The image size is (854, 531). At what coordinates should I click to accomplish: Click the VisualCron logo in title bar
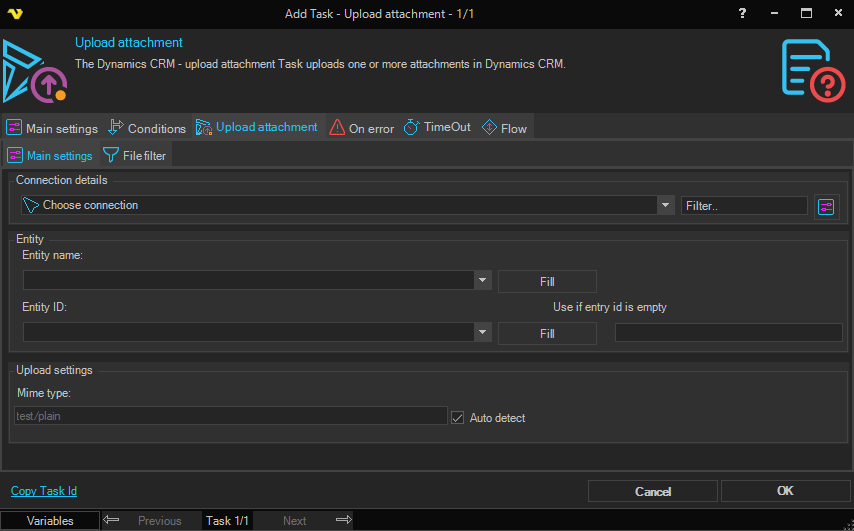(x=15, y=14)
